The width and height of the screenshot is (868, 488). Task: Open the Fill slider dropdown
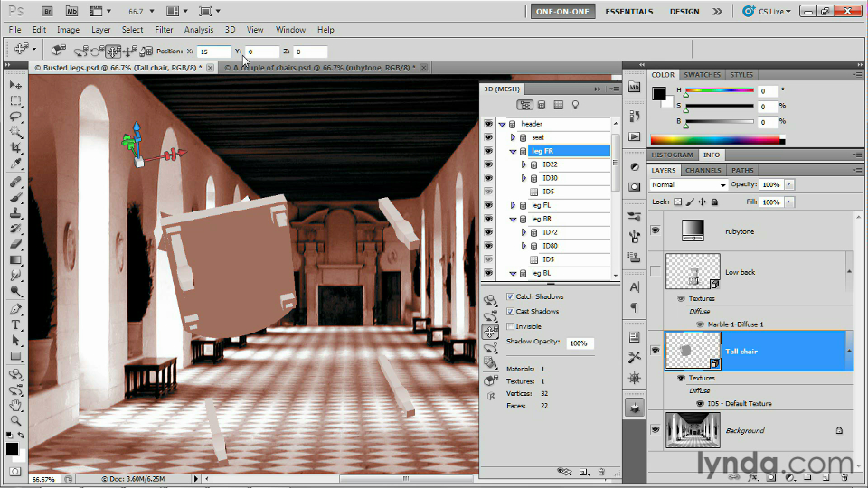pos(789,202)
